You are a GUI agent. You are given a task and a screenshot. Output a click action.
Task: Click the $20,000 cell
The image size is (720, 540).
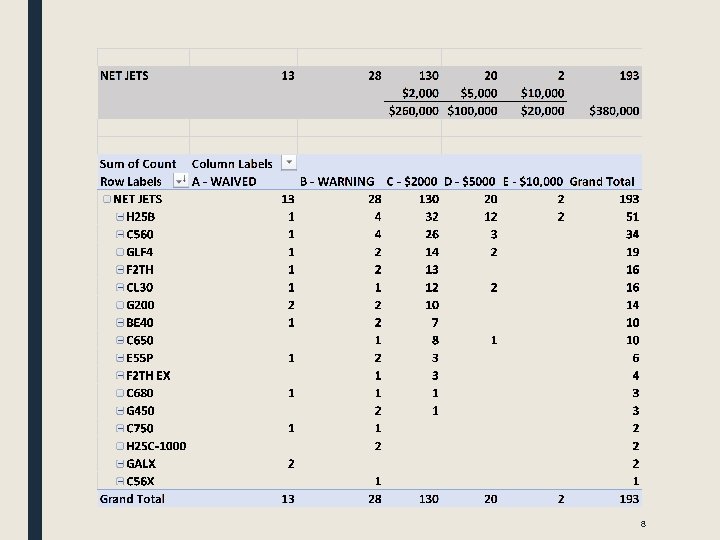542,111
